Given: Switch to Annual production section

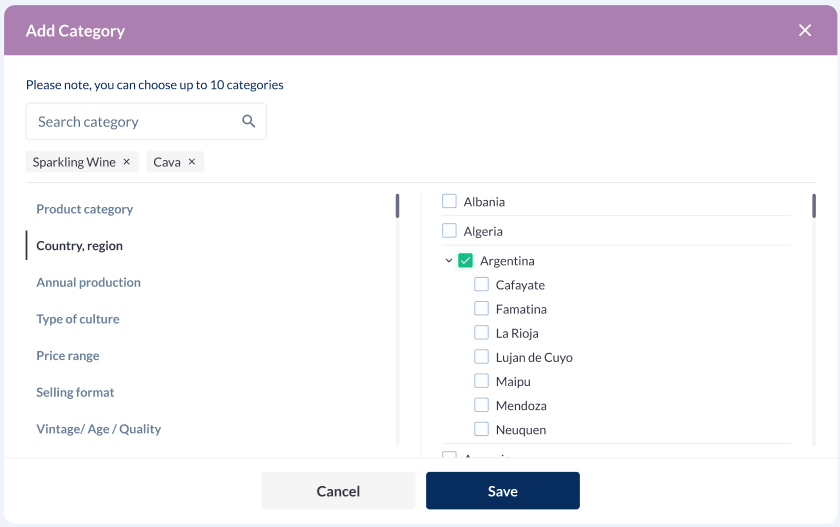Looking at the screenshot, I should 88,282.
